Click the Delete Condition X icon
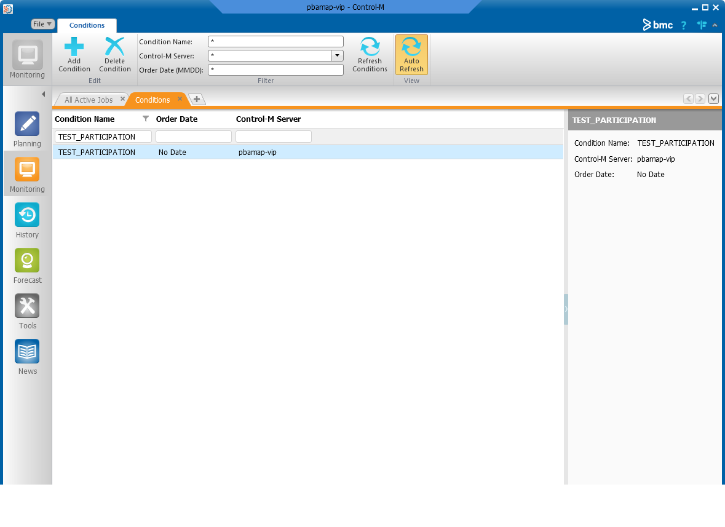 click(x=115, y=46)
